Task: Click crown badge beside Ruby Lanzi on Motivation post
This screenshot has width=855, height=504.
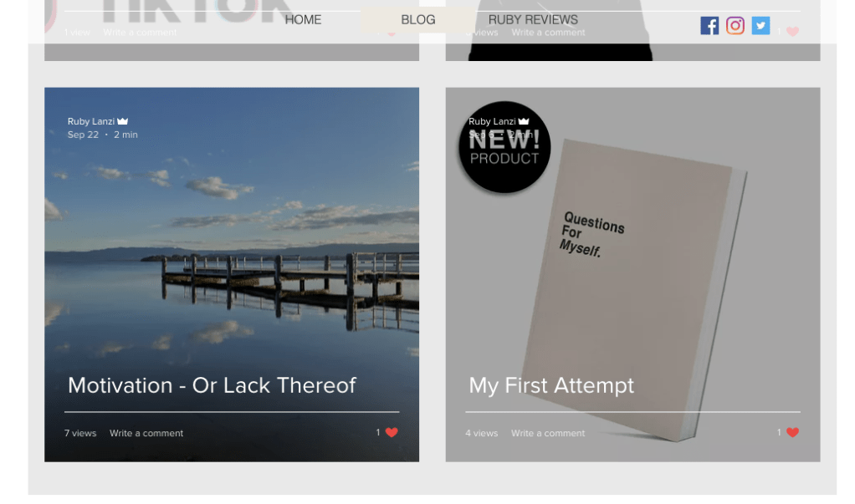Action: 123,121
